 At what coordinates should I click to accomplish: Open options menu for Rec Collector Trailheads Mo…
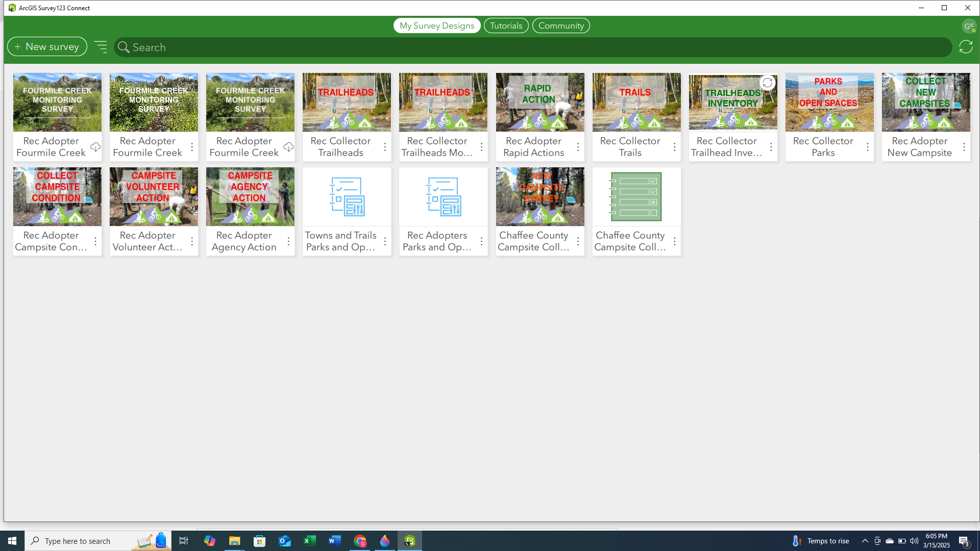481,147
